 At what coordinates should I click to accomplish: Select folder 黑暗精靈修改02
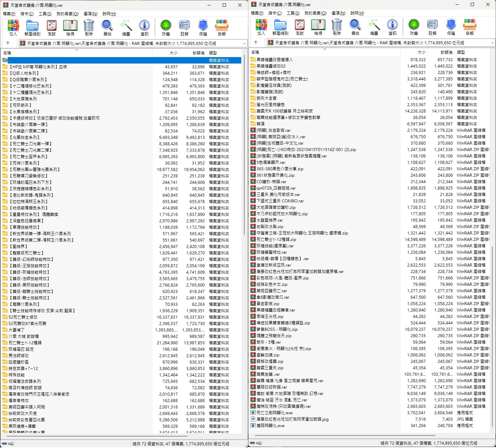click(369, 66)
